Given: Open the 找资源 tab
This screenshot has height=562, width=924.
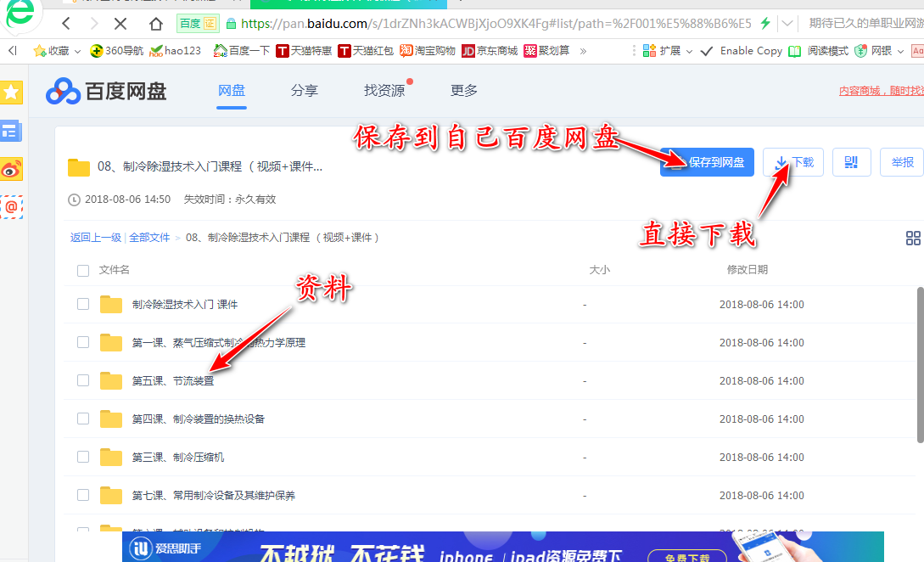Looking at the screenshot, I should (x=384, y=90).
